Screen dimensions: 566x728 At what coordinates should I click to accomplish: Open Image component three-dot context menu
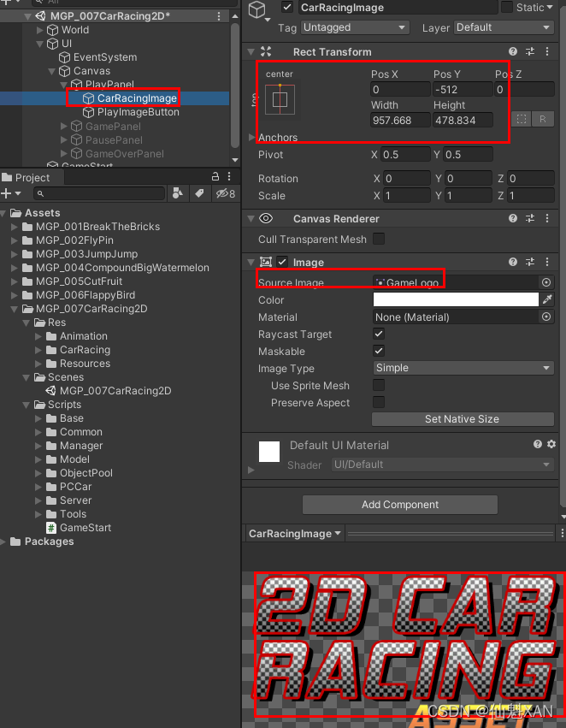(547, 262)
